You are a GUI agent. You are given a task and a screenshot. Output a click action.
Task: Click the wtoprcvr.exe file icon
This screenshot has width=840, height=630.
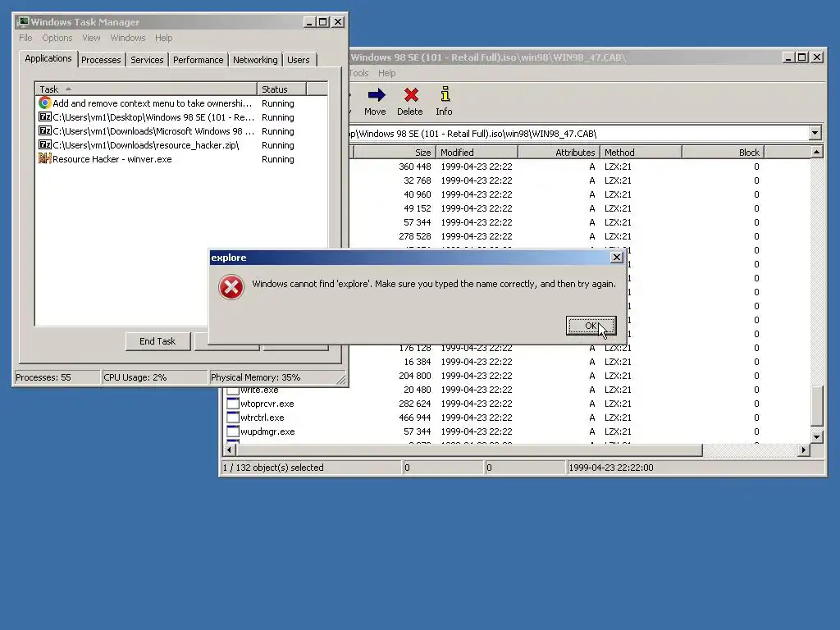[232, 403]
